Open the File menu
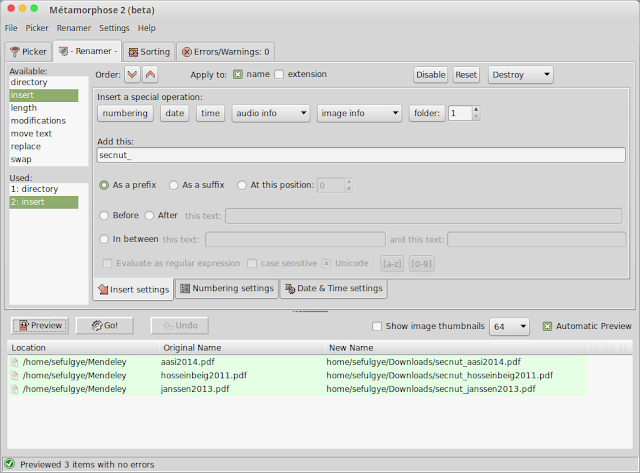The height and width of the screenshot is (473, 640). (x=11, y=28)
